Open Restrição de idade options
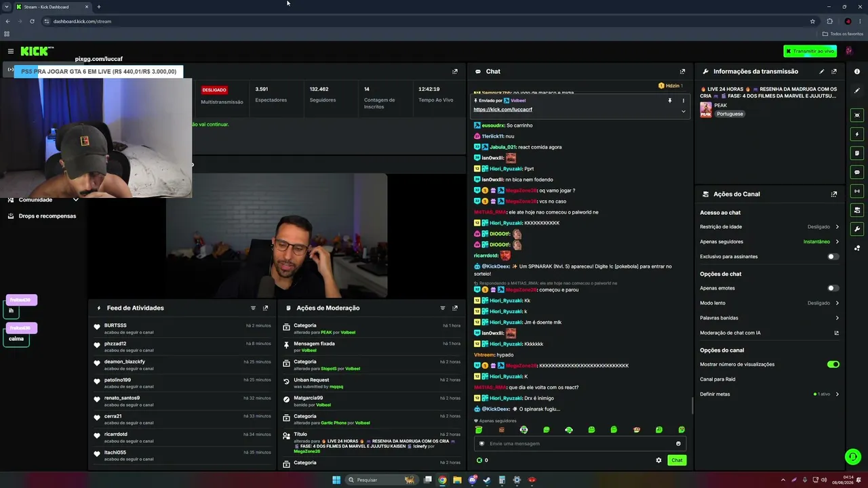This screenshot has width=868, height=488. [770, 227]
